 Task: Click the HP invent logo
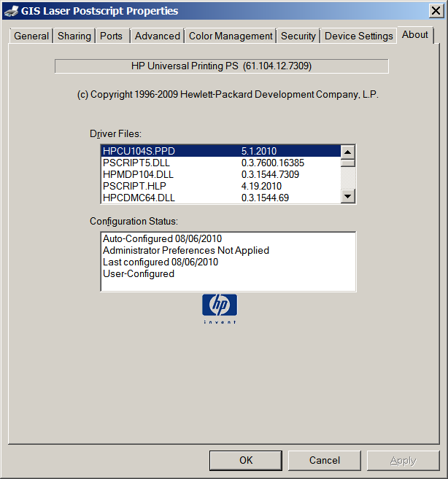(x=220, y=309)
